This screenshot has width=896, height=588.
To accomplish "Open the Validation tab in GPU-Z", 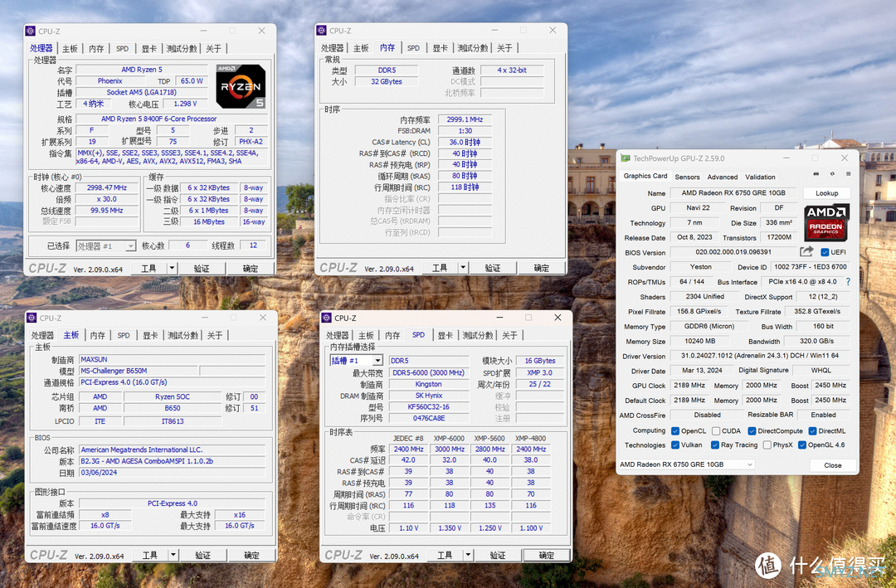I will 760,177.
